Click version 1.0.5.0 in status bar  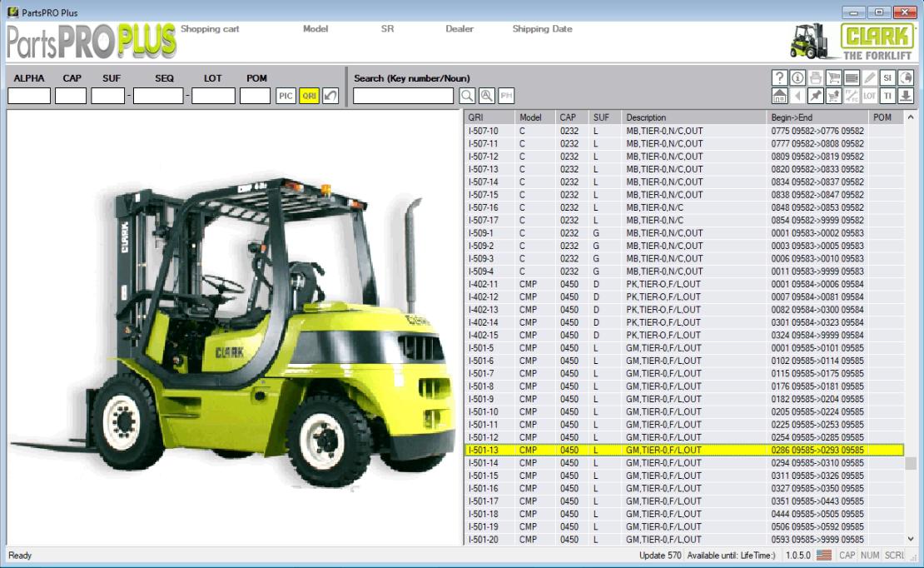click(798, 555)
